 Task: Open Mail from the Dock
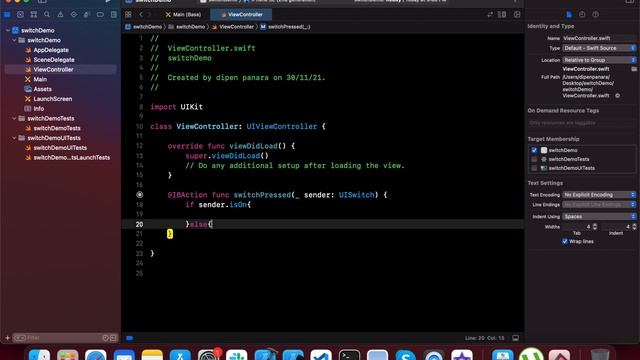coord(124,355)
